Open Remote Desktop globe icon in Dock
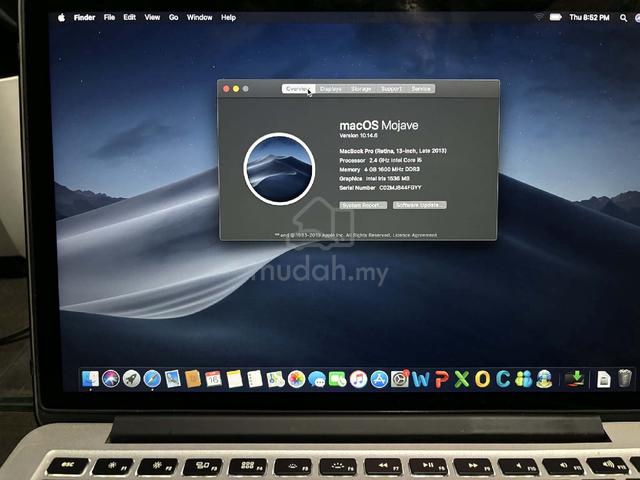640x480 pixels. coord(544,379)
